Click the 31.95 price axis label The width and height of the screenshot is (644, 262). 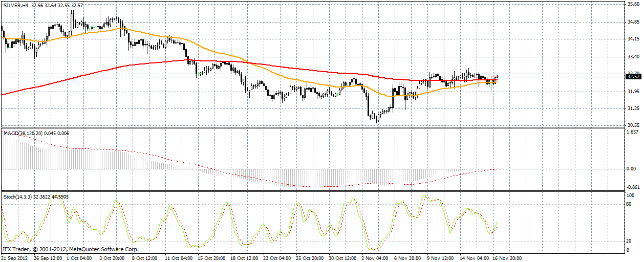tap(633, 91)
